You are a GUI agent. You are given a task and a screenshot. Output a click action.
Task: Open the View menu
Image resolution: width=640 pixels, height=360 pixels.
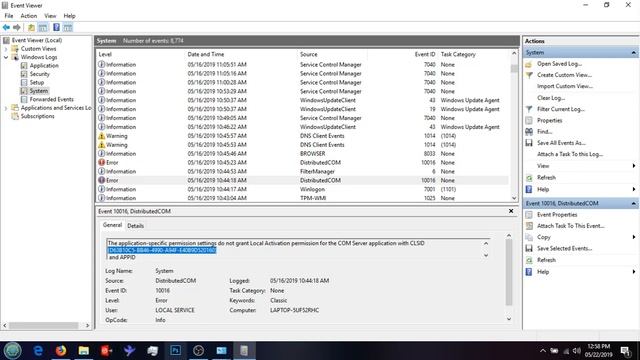point(50,16)
